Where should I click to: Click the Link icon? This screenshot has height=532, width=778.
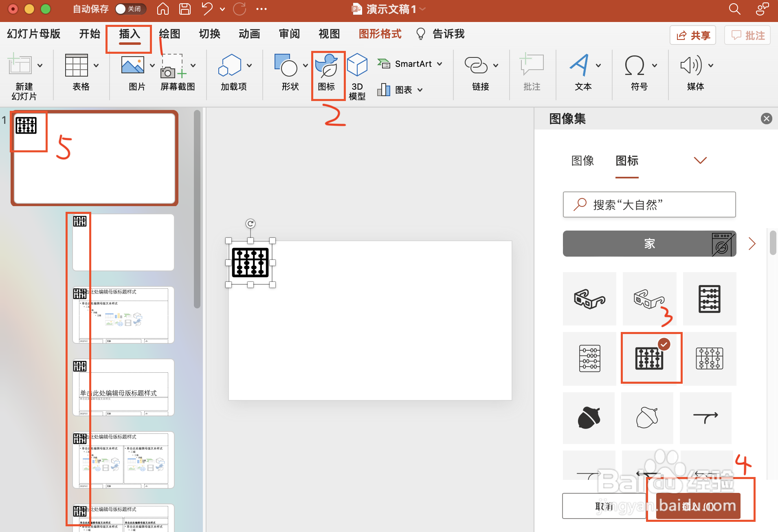[476, 65]
